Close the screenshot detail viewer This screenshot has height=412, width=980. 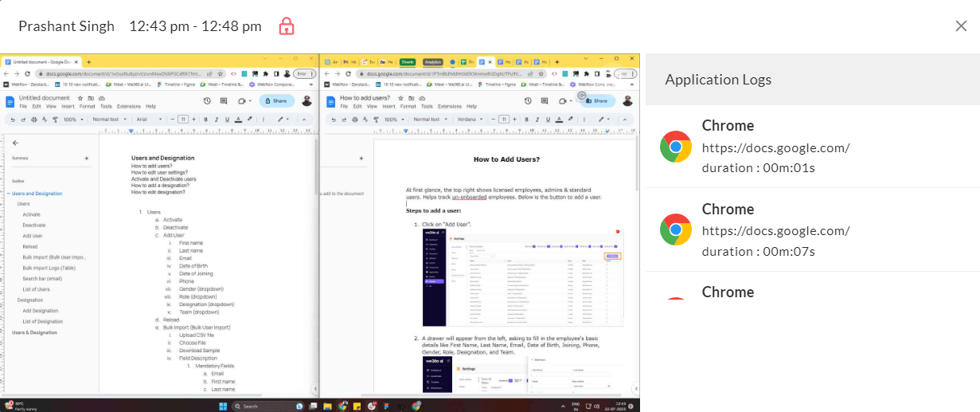(961, 26)
